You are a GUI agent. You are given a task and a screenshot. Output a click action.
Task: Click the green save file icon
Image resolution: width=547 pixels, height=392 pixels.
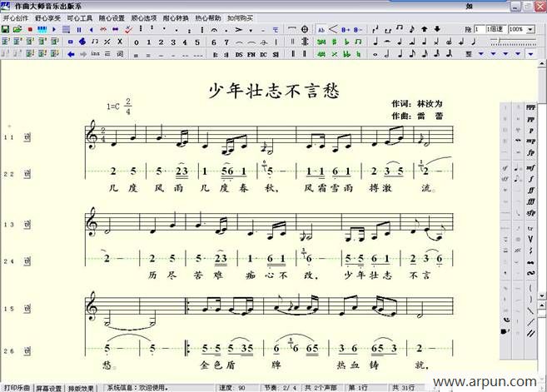click(6, 29)
